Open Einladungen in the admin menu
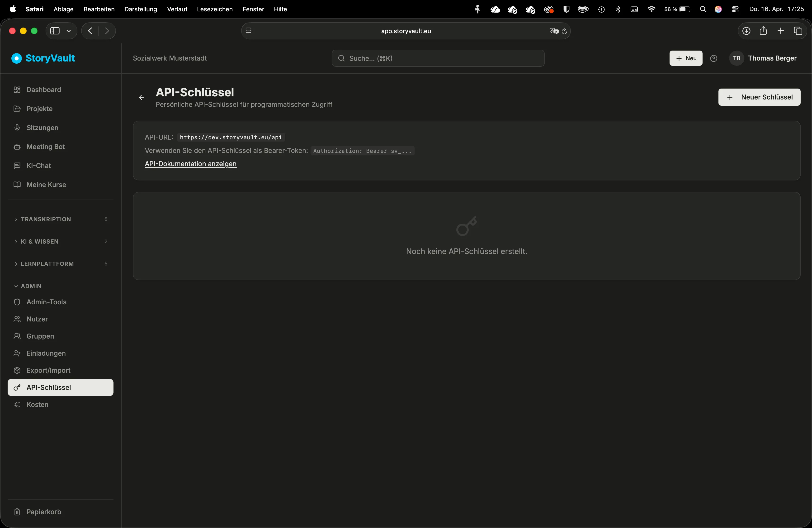 (60, 353)
